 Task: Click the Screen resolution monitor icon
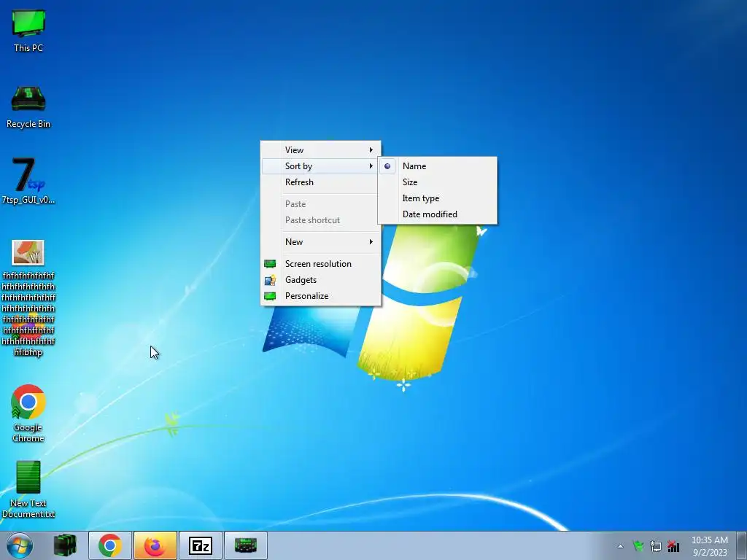click(270, 264)
